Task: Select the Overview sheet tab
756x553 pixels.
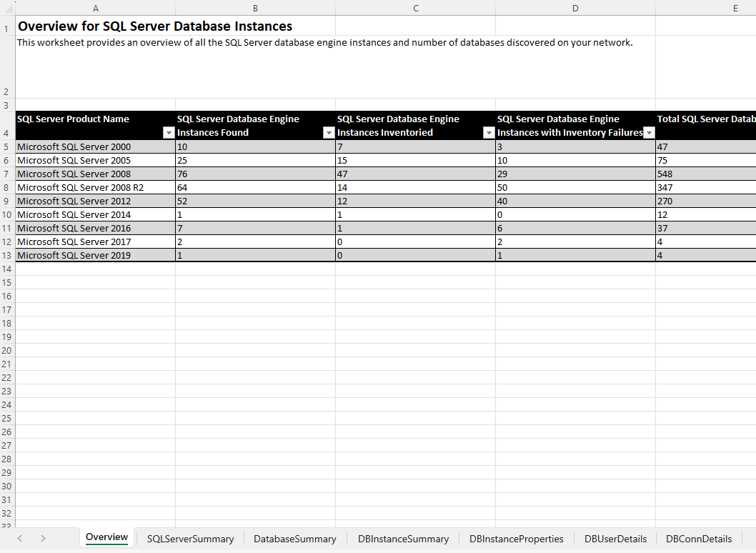Action: pos(106,537)
